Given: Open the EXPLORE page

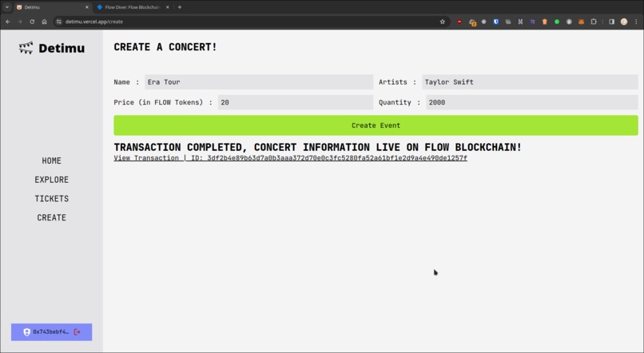Looking at the screenshot, I should coord(52,180).
